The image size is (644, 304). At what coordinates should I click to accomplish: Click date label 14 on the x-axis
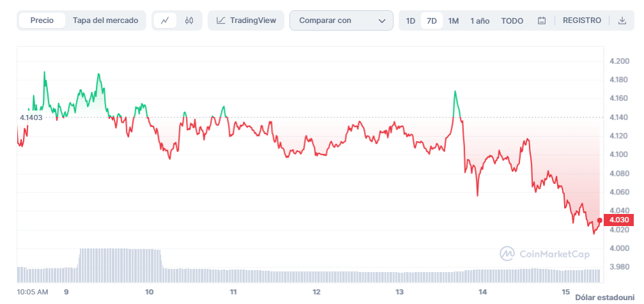(483, 292)
